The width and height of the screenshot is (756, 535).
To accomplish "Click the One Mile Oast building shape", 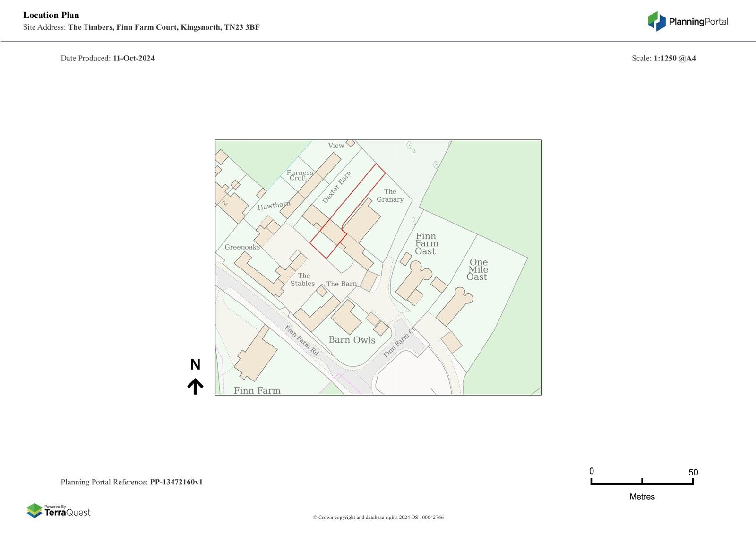I will (x=453, y=308).
